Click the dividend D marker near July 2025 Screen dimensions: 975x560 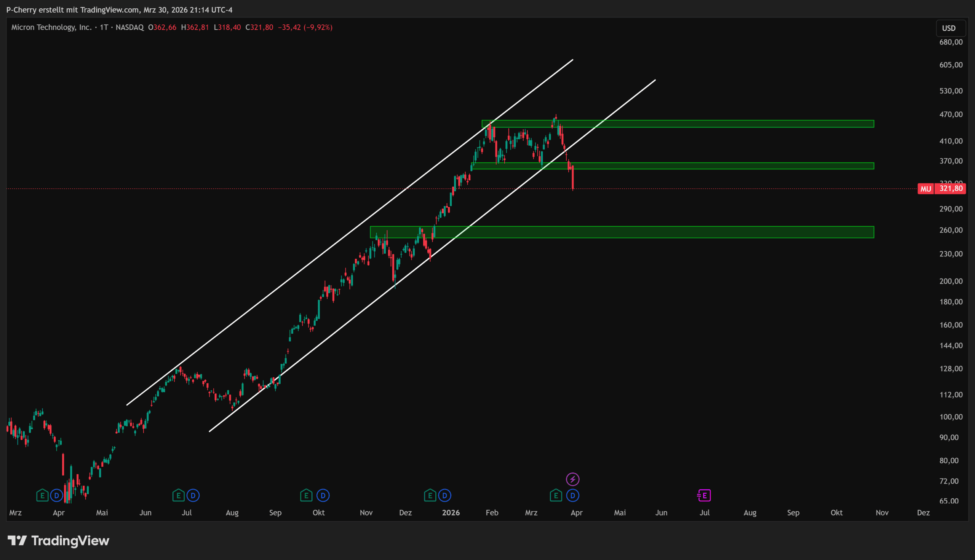193,495
